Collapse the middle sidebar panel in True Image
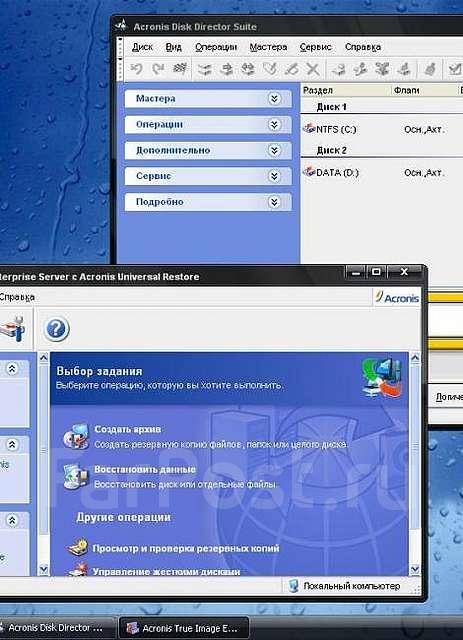Image resolution: width=463 pixels, height=640 pixels. (x=12, y=444)
